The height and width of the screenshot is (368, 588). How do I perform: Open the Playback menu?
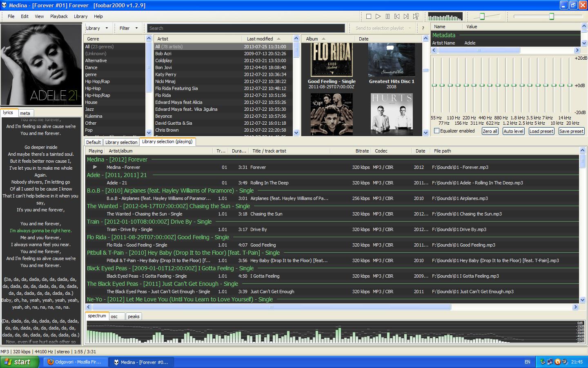tap(59, 16)
